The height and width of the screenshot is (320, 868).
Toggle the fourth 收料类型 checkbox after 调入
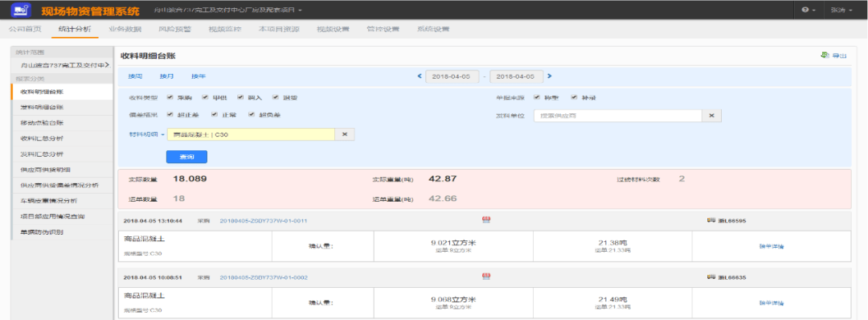tap(276, 97)
